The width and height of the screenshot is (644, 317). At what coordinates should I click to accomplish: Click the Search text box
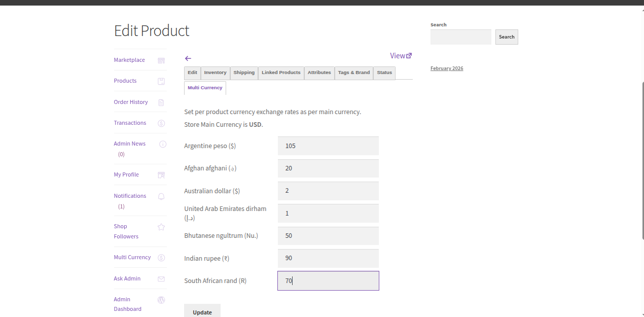tap(460, 37)
